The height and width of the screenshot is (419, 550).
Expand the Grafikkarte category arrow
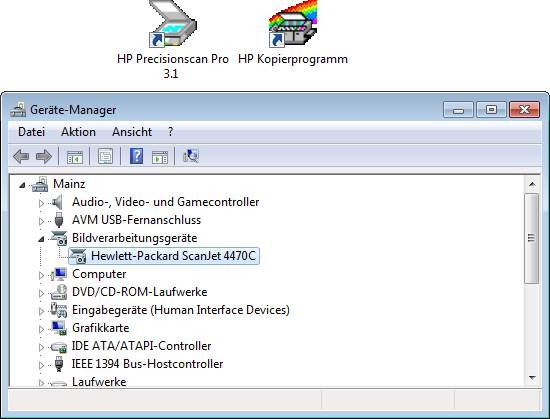[41, 329]
